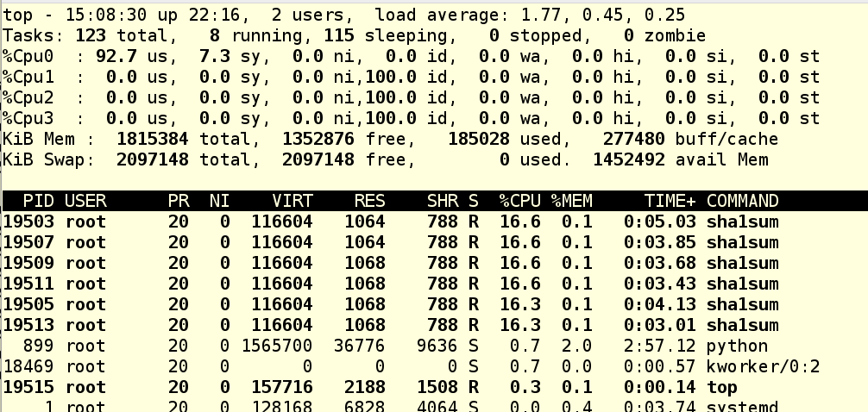
Task: Click Tasks total count 123
Action: click(91, 35)
